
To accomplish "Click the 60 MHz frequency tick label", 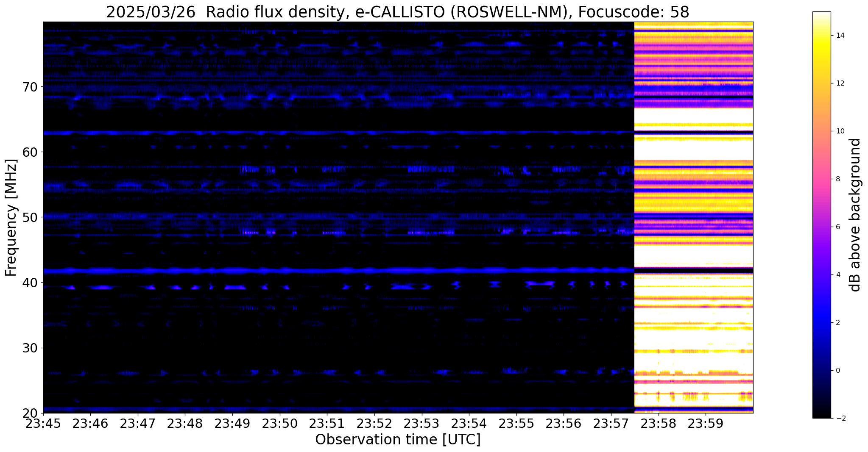I will pyautogui.click(x=30, y=152).
